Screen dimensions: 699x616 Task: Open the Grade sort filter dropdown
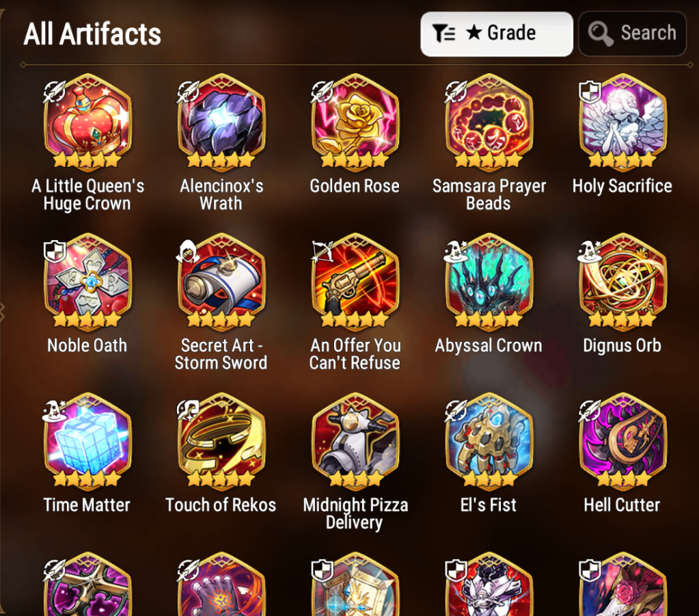point(497,34)
